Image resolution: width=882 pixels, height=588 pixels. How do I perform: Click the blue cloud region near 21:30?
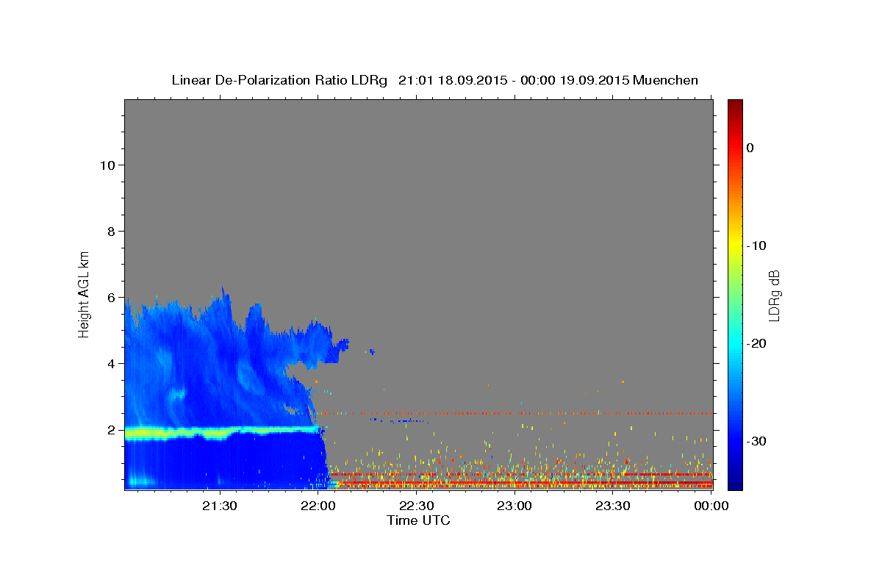[220, 360]
